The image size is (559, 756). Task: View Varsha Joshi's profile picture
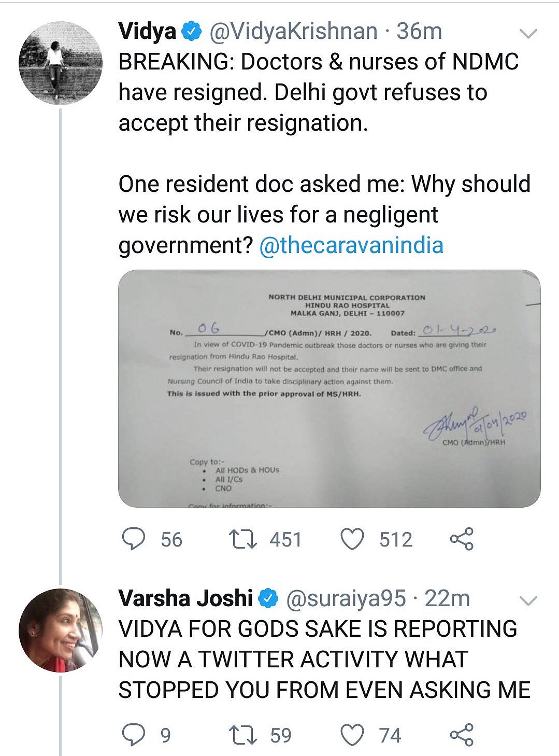[x=61, y=630]
